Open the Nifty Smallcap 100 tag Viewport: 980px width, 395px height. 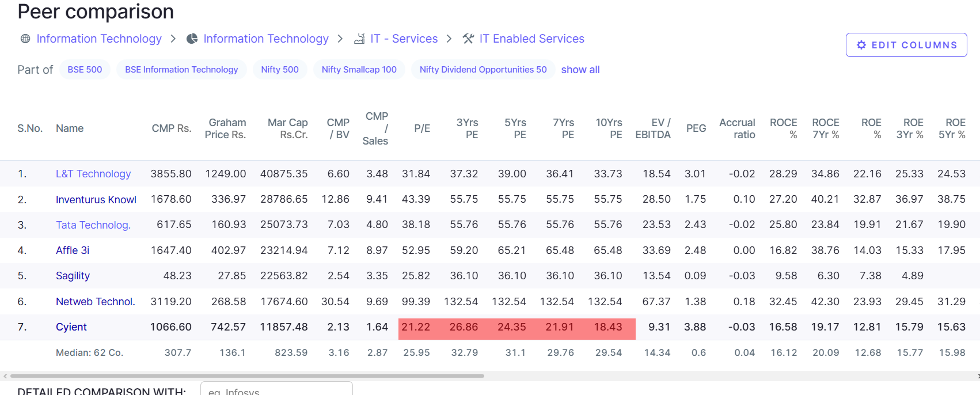[x=359, y=70]
